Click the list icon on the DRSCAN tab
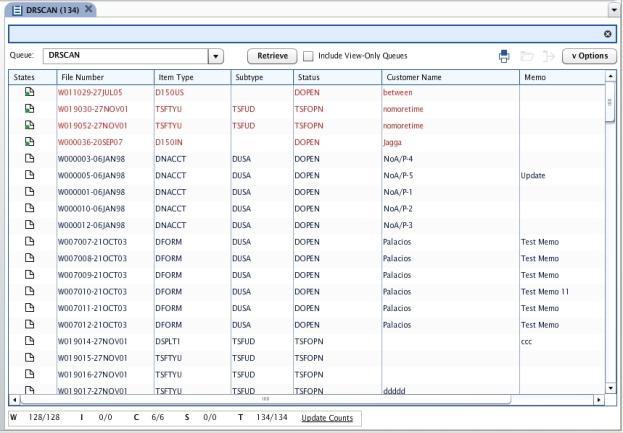The image size is (623, 433). (17, 10)
